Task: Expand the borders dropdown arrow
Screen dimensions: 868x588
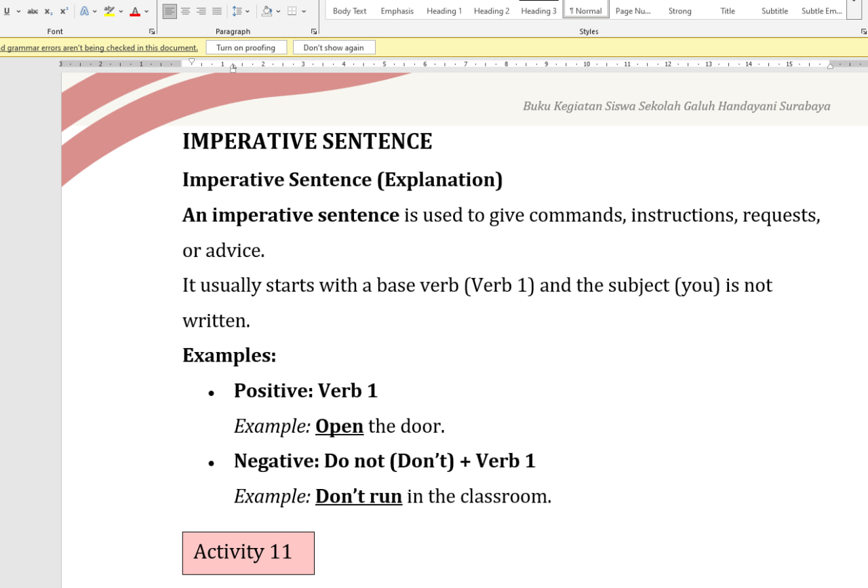Action: pos(304,11)
